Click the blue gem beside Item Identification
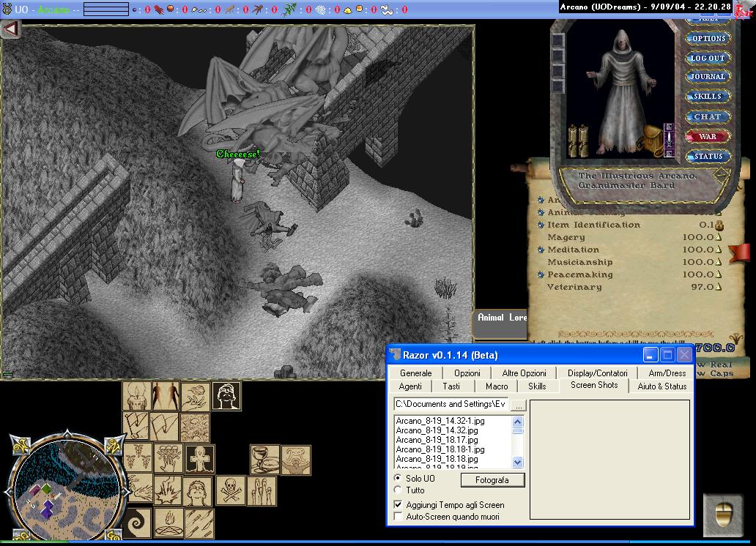The width and height of the screenshot is (756, 546). tap(541, 225)
